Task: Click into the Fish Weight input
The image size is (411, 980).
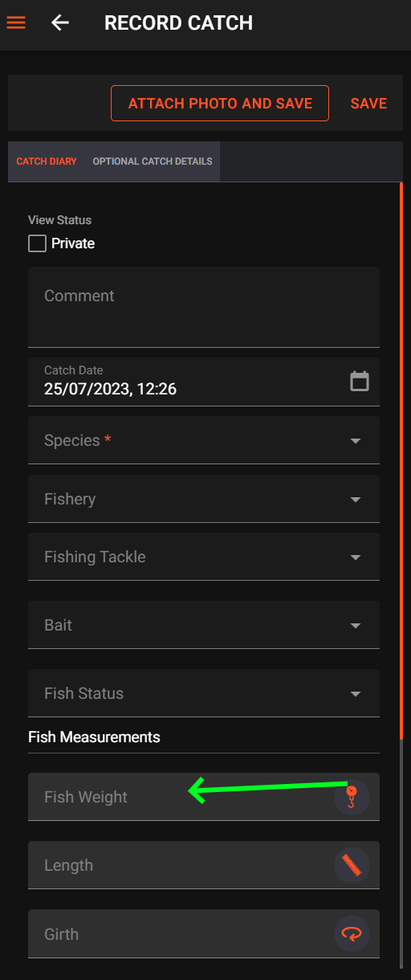Action: (x=181, y=797)
